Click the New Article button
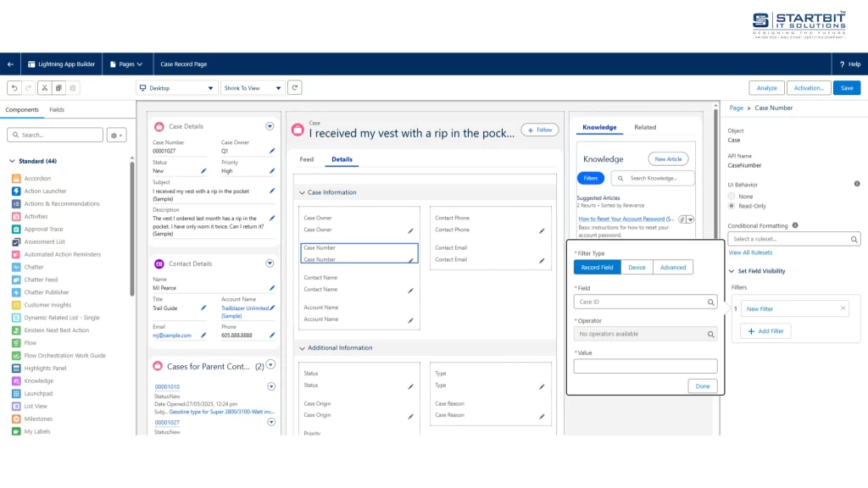Screen dimensions: 868x488 click(668, 158)
